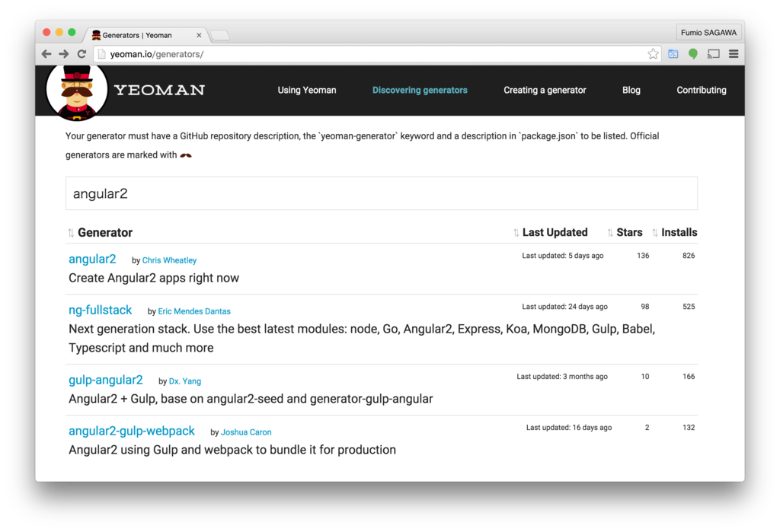
Task: Visit author Eric Mendes Dantas's profile
Action: (x=193, y=311)
